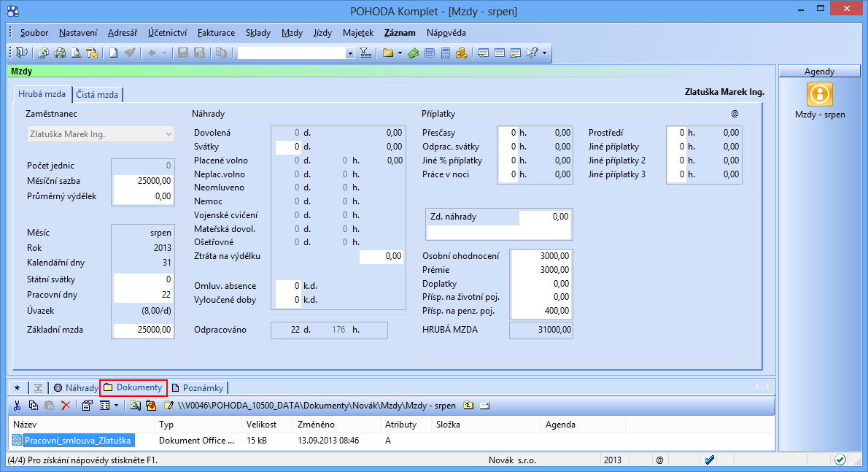Select the Hrubá mzda tab
This screenshot has height=472, width=868.
point(42,94)
